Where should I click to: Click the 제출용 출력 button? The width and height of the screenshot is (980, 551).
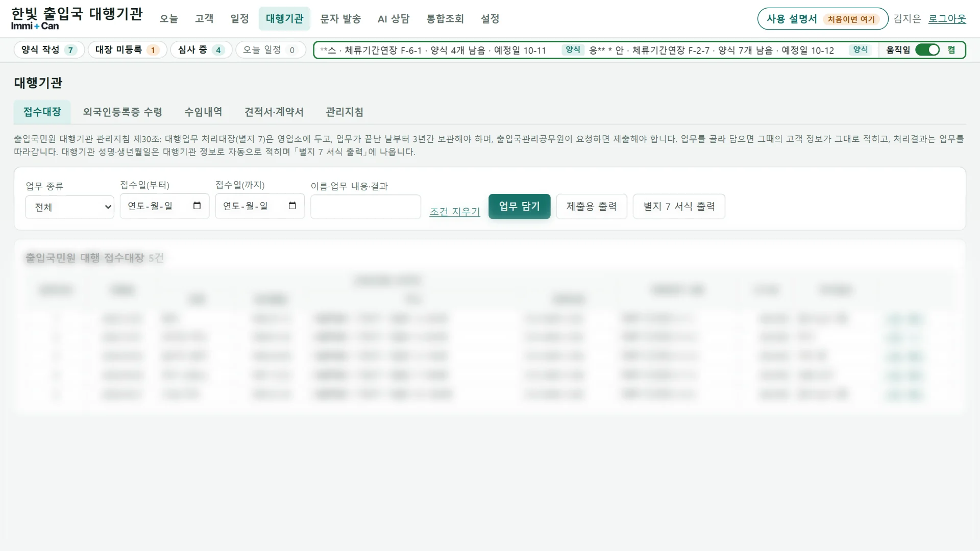pos(592,206)
